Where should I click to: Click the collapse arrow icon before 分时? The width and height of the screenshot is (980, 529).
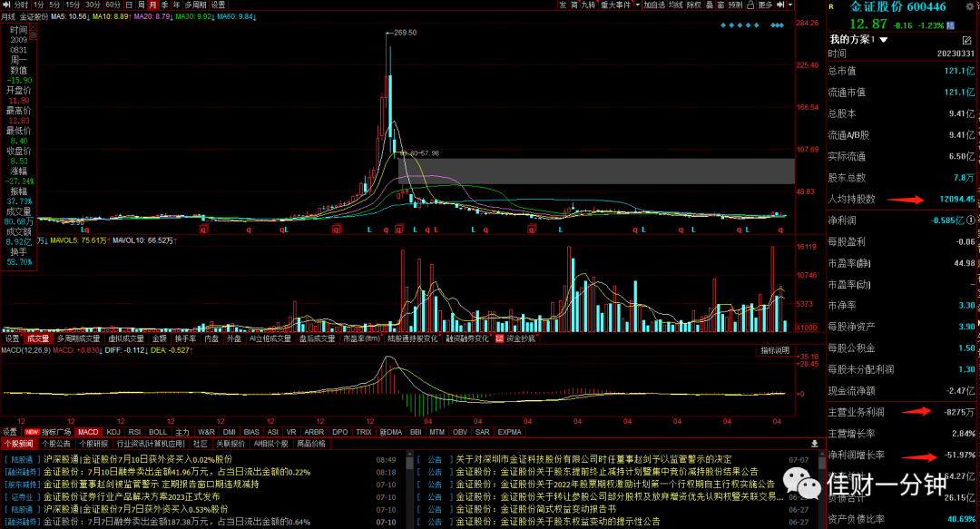[7, 5]
